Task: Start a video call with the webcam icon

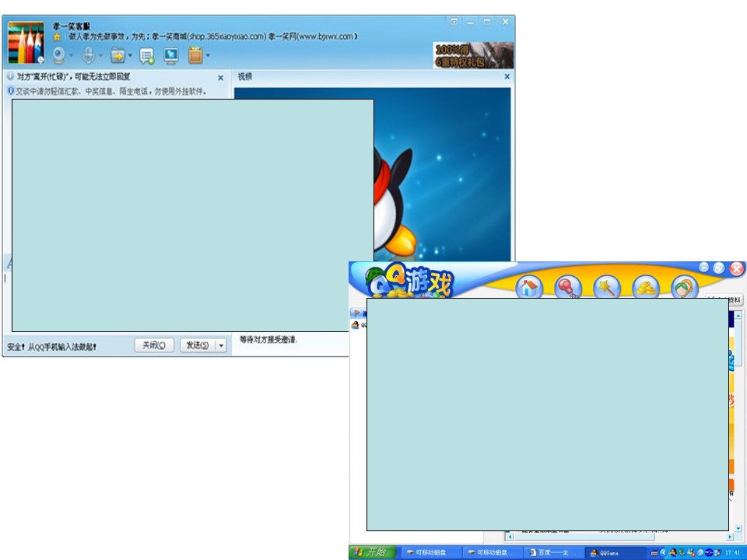Action: click(58, 55)
